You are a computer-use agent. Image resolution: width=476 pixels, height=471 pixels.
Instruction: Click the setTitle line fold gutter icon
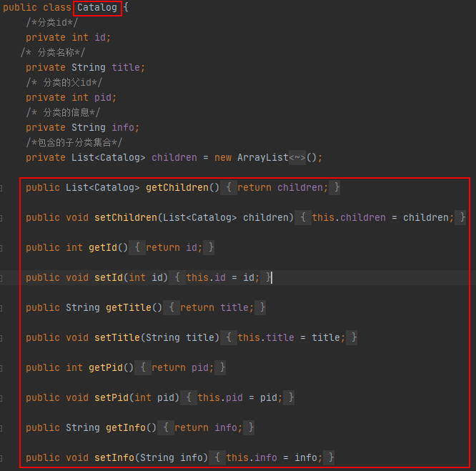(x=2, y=338)
